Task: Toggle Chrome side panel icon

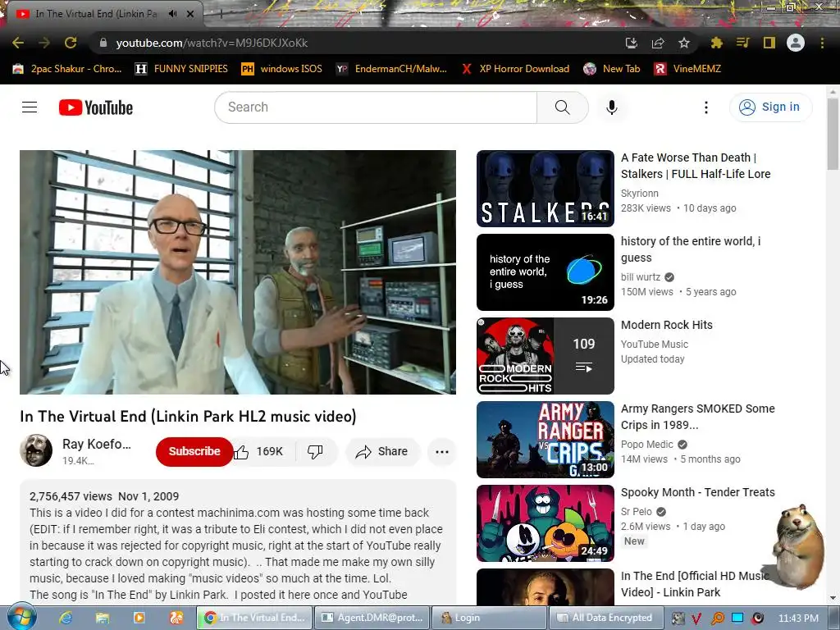Action: pos(769,43)
